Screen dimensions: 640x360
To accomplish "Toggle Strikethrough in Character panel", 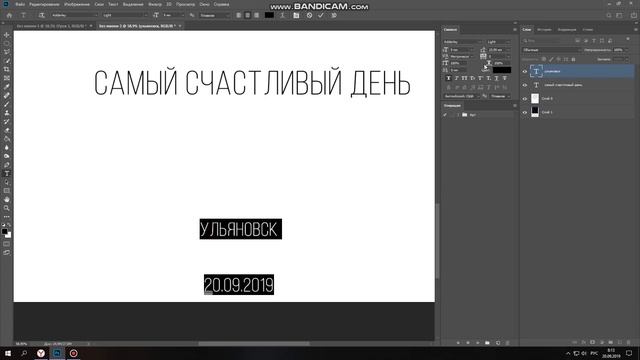I will pyautogui.click(x=504, y=78).
